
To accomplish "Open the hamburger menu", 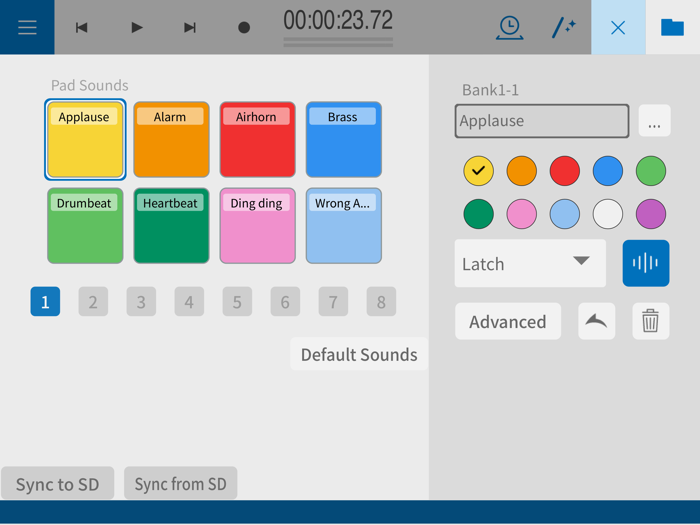I will pyautogui.click(x=27, y=27).
